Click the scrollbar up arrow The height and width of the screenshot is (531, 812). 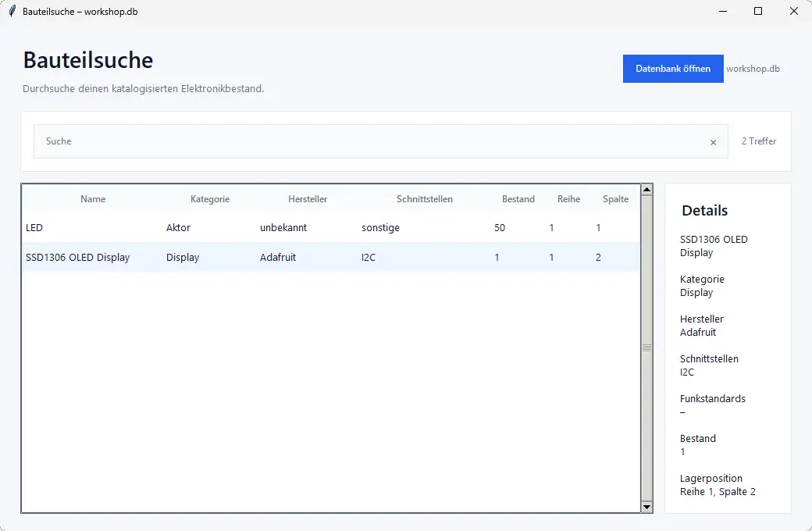coord(646,190)
